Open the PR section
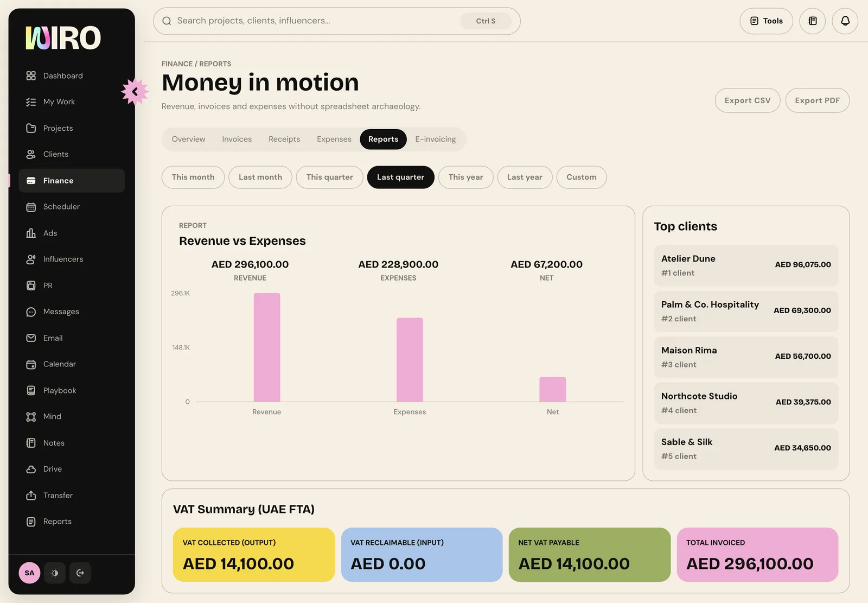 [x=72, y=285]
